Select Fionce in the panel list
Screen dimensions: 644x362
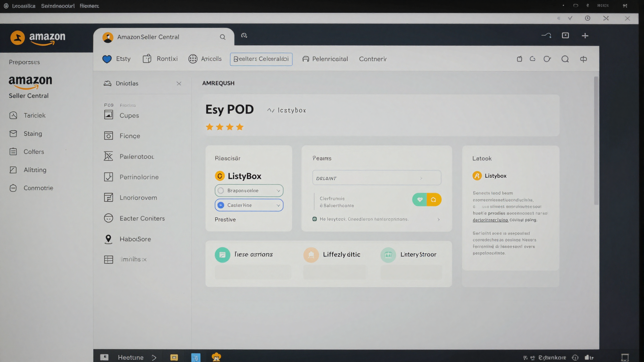[122, 136]
